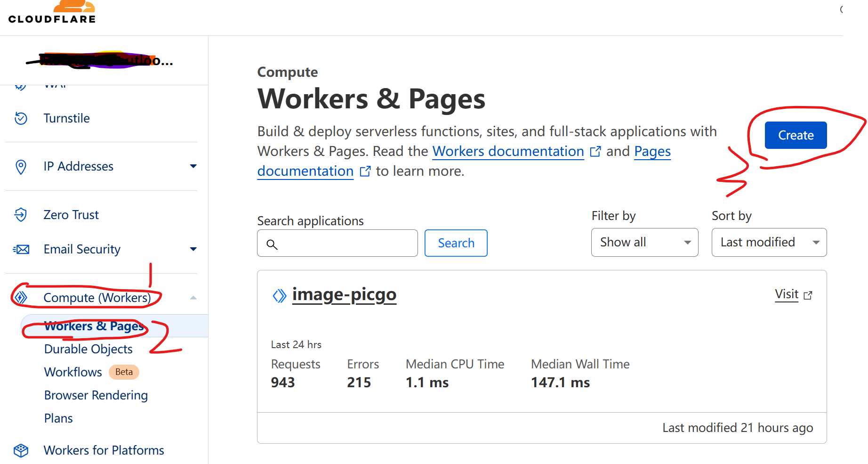Click the blue Create button
Screen dimensions: 868x464
coord(796,135)
